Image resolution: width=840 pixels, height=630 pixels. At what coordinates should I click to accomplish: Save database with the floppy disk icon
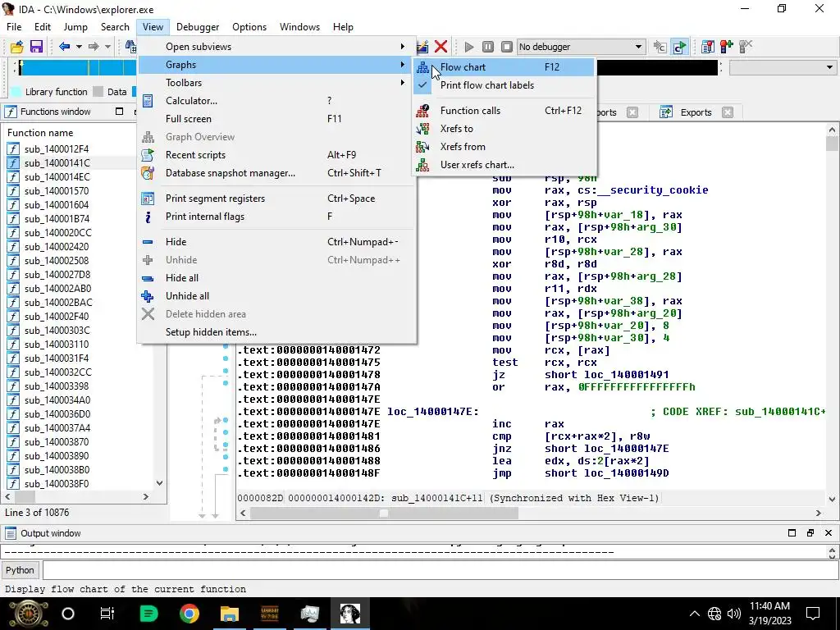pos(36,47)
